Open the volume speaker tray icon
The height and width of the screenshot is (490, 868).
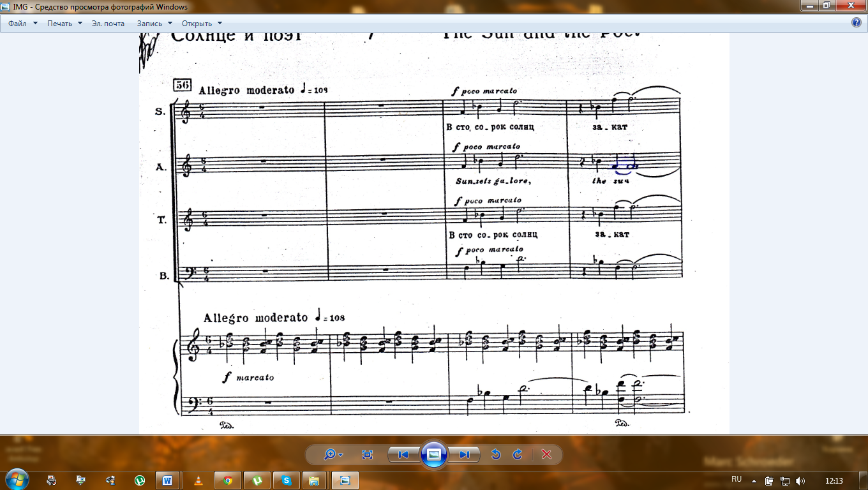[800, 480]
